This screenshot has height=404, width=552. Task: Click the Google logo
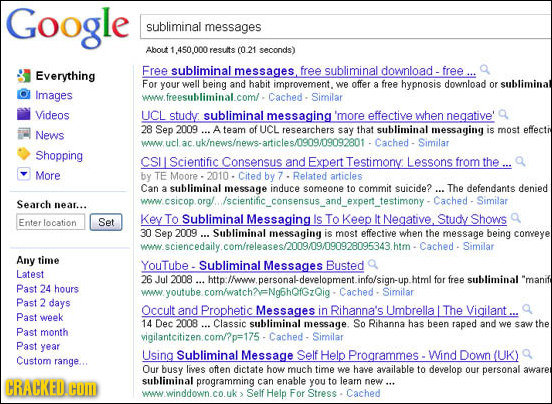68,27
